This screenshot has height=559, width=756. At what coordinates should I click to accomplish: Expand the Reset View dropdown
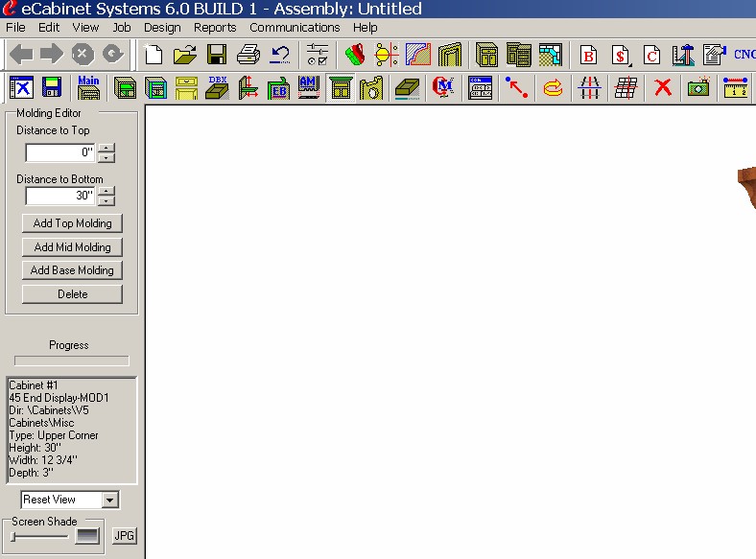click(110, 500)
